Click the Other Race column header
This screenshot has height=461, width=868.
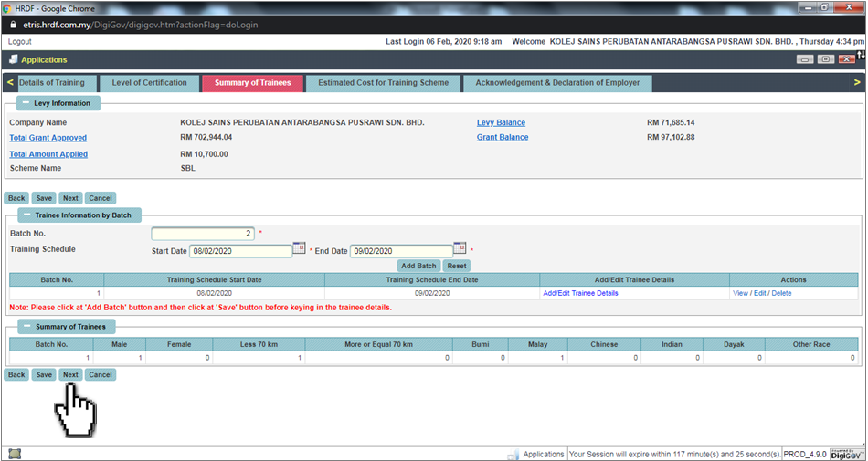point(811,344)
